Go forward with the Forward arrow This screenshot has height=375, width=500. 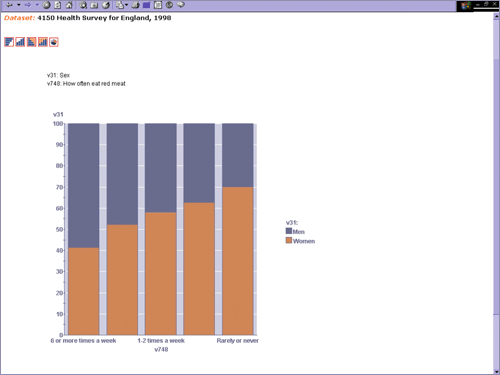tap(28, 5)
